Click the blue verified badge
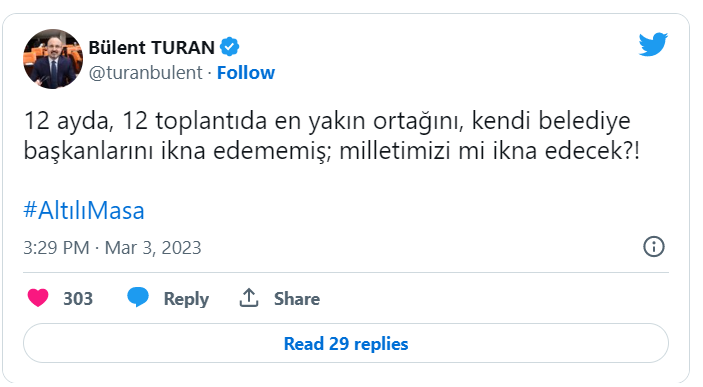703x387 pixels. coord(230,47)
